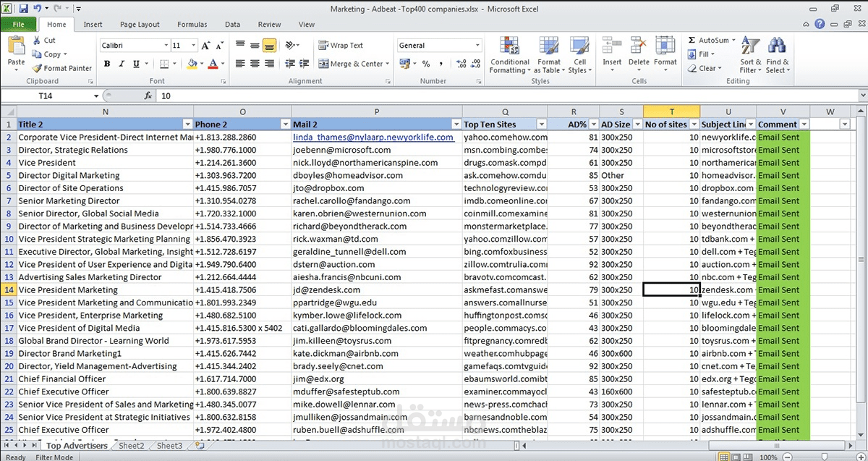Image resolution: width=868 pixels, height=461 pixels.
Task: Apply align text right
Action: pos(269,64)
